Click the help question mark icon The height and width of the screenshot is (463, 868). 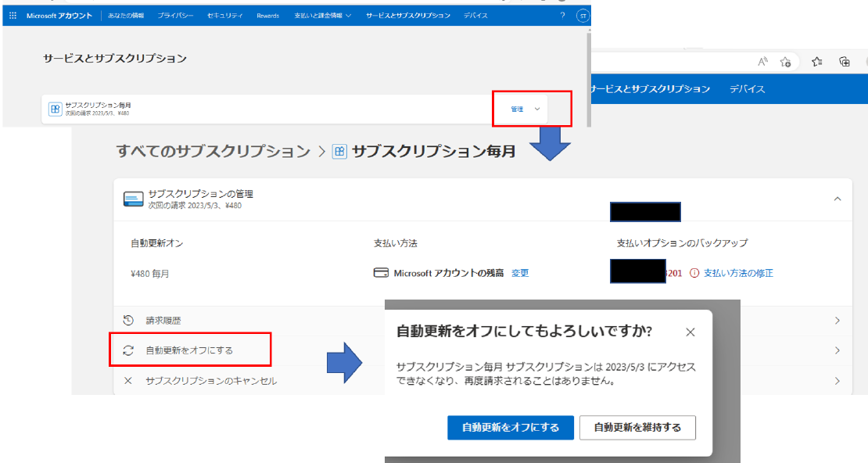(562, 16)
